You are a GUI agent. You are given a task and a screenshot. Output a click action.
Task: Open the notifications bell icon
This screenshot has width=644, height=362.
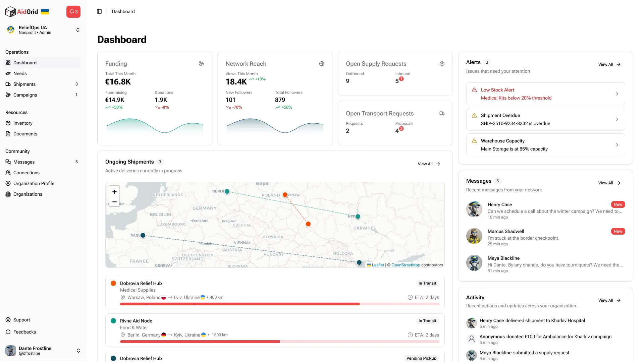point(73,11)
